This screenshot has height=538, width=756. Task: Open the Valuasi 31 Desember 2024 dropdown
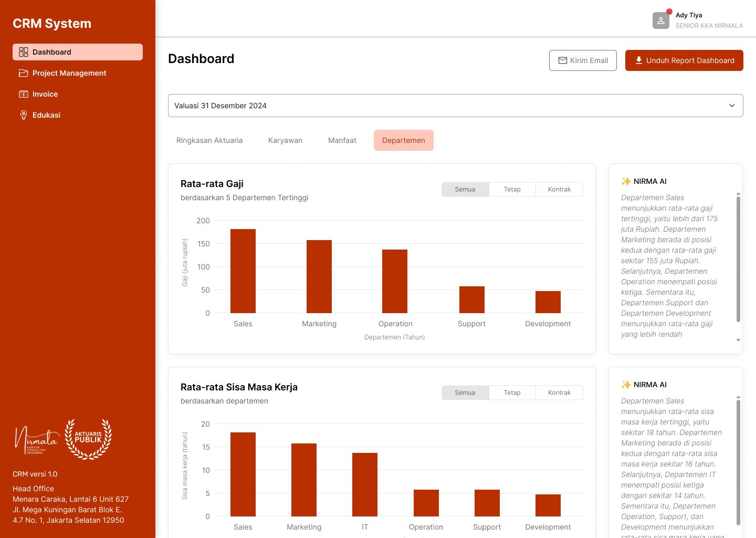455,106
